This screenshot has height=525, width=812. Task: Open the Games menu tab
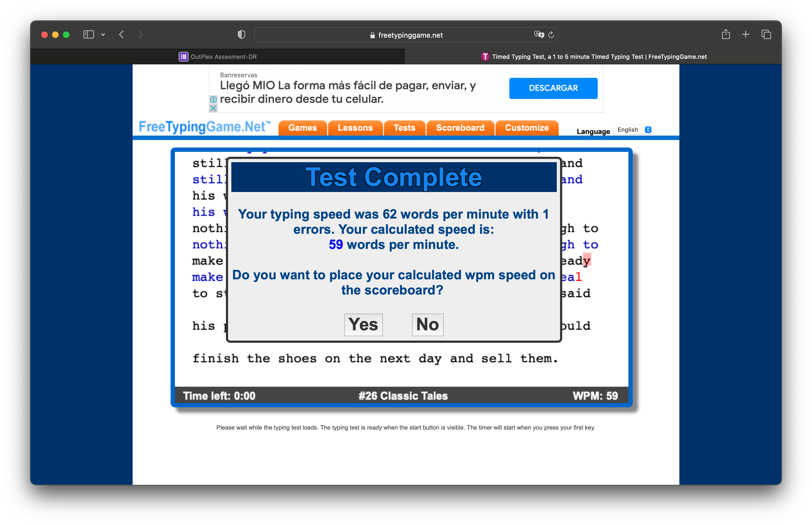[x=302, y=128]
